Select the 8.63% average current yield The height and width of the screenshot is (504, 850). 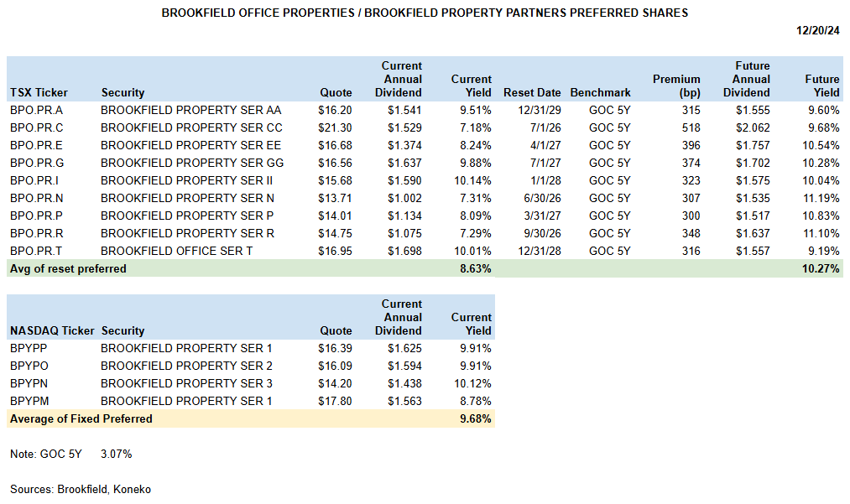click(x=476, y=269)
